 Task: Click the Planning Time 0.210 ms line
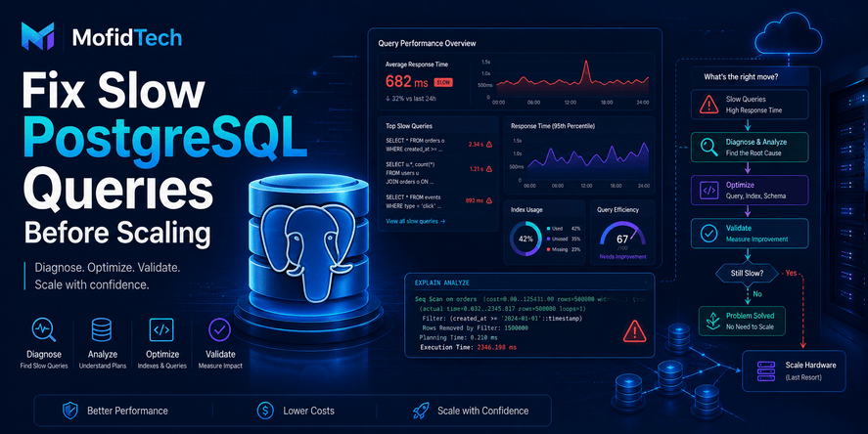458,337
